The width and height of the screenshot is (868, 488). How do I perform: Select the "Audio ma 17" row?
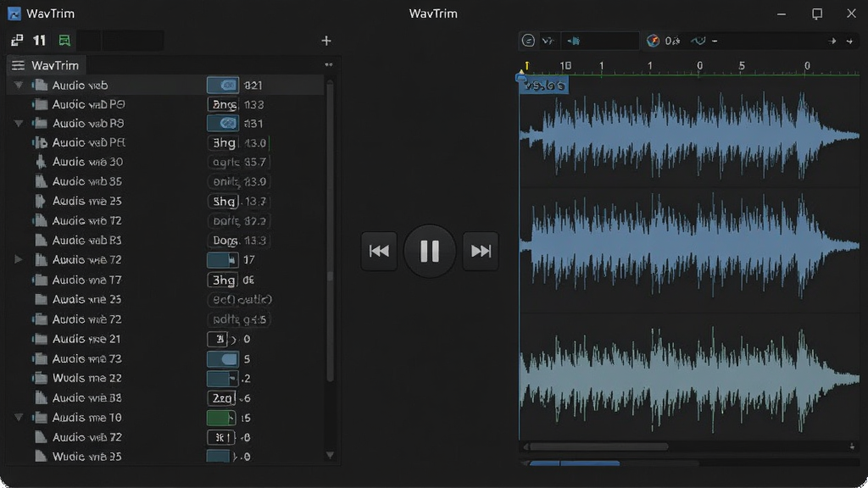(165, 280)
